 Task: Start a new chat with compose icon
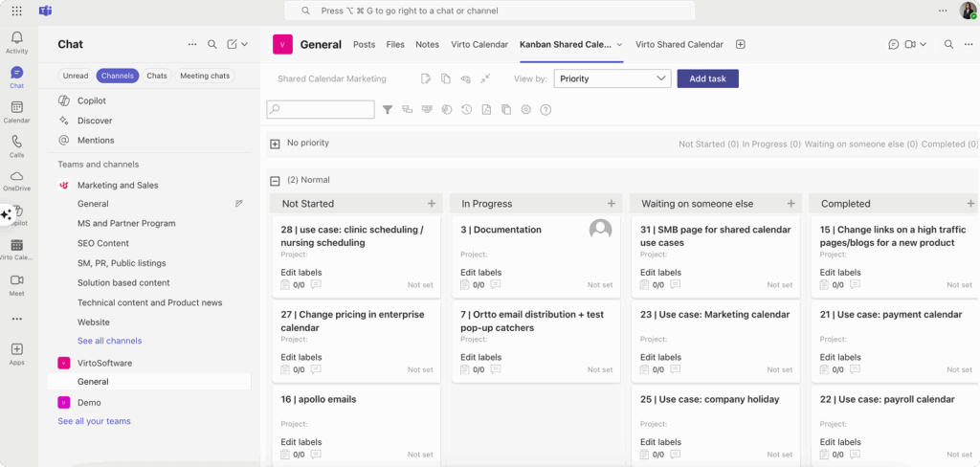point(232,44)
